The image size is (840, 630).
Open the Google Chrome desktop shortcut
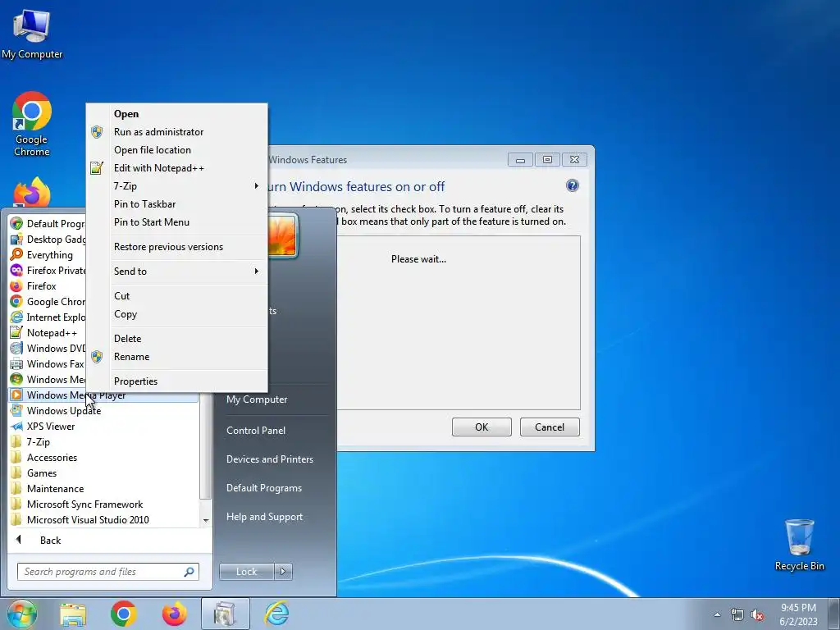coord(32,124)
